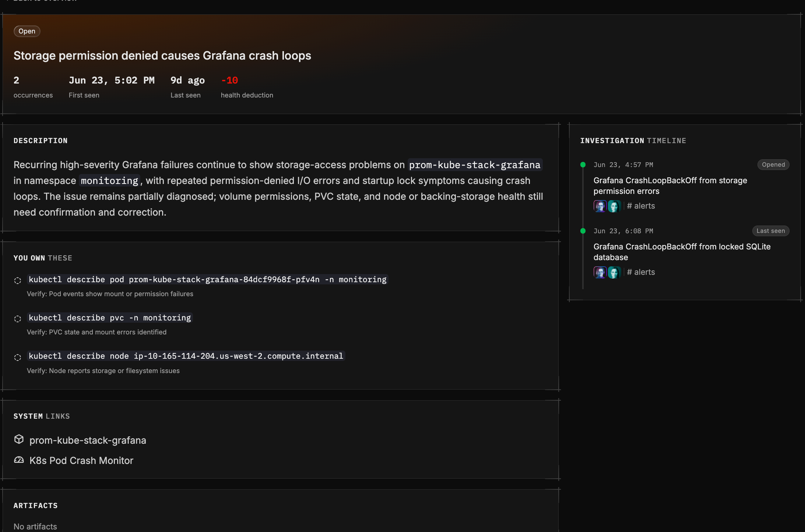Click the 9d ago last seen value
This screenshot has height=532, width=805.
187,80
